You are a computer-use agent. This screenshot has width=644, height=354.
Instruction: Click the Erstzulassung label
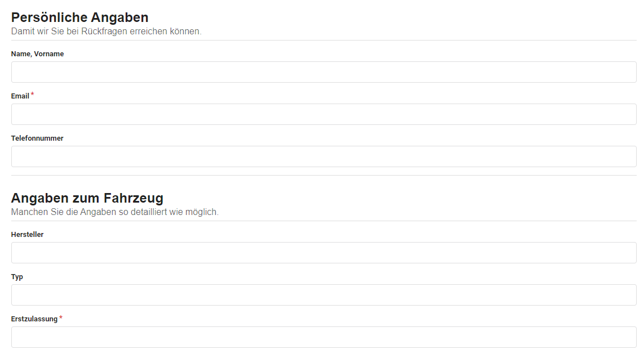34,319
